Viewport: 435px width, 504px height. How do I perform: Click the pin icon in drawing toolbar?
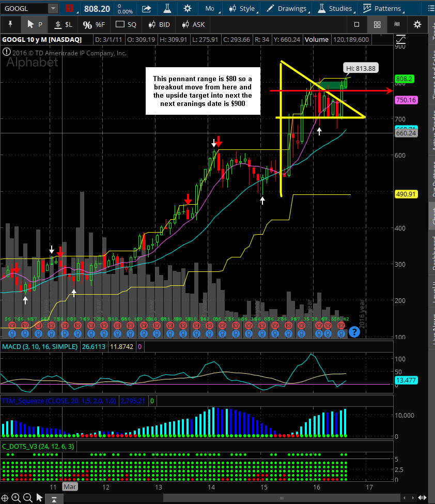point(10,24)
